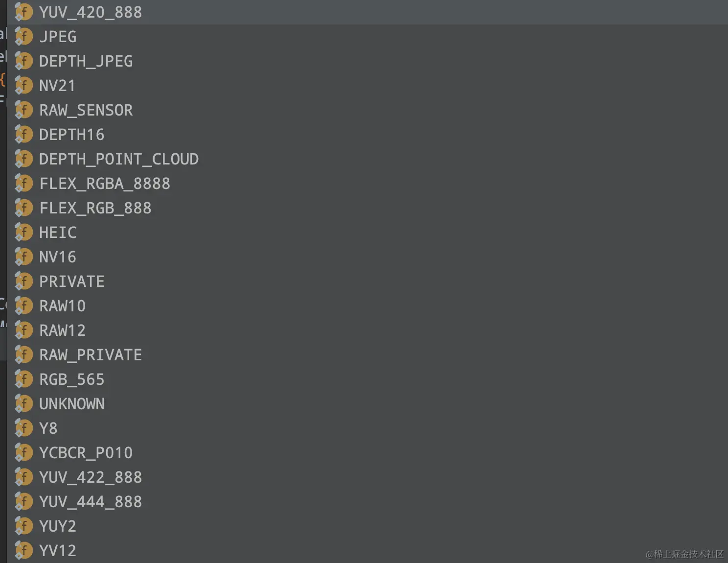Image resolution: width=728 pixels, height=563 pixels.
Task: Select DEPTH16 from the completion list
Action: pyautogui.click(x=71, y=135)
